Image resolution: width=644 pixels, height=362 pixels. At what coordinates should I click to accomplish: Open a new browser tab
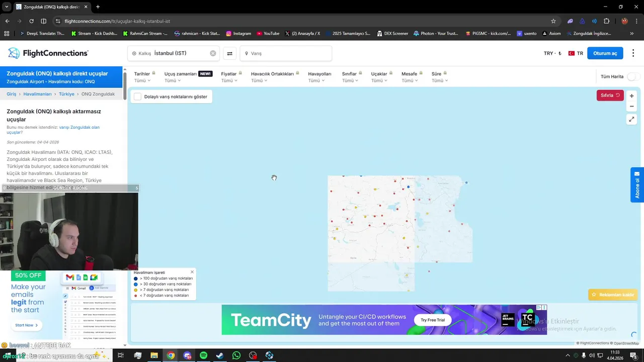pyautogui.click(x=98, y=7)
